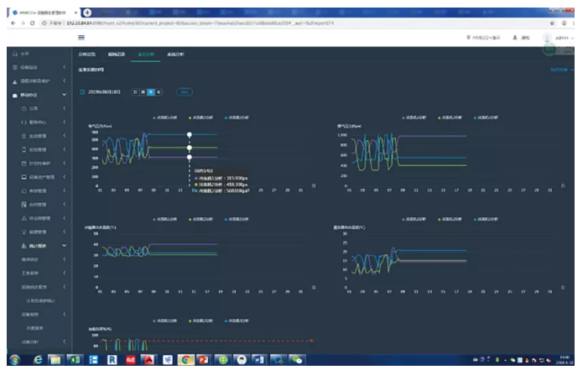Click the calendar icon beside the date
This screenshot has width=588, height=370.
point(82,92)
